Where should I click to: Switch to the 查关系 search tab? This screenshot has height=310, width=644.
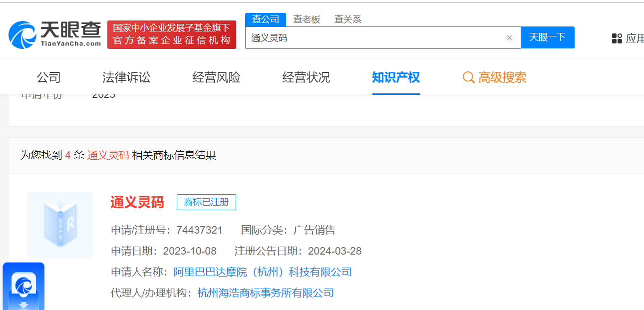click(x=347, y=19)
